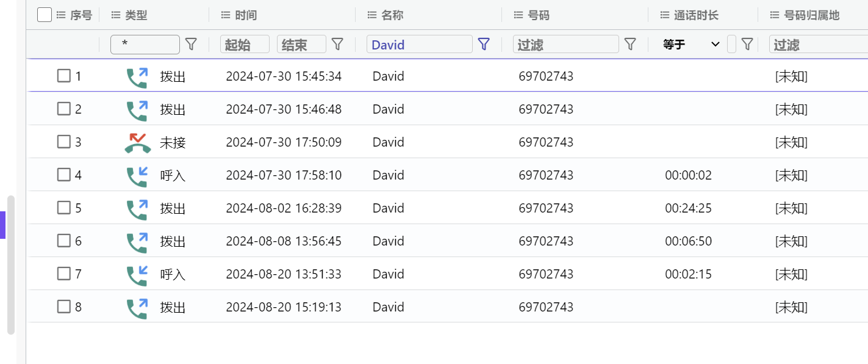Viewport: 868px width, 364px height.
Task: Click the outgoing call icon in row 1
Action: point(137,77)
